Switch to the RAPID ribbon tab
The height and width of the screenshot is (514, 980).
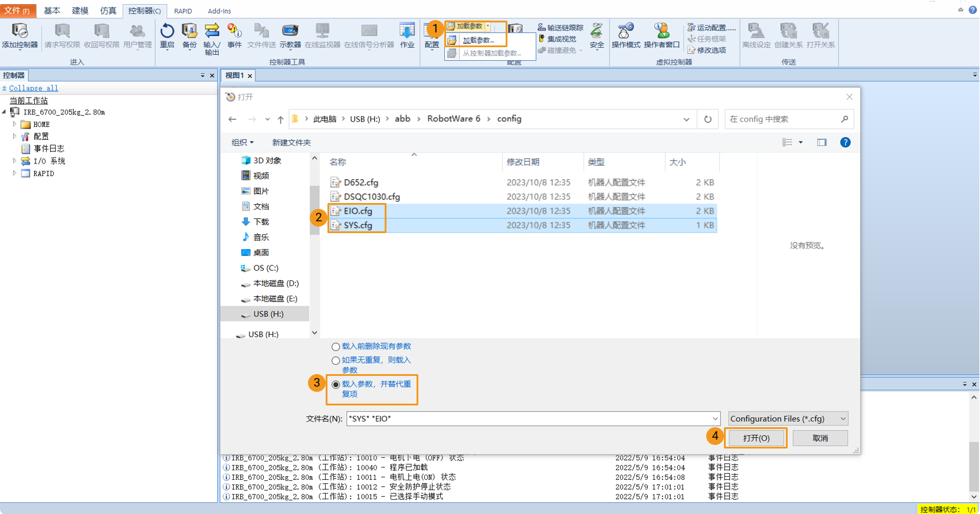point(183,11)
